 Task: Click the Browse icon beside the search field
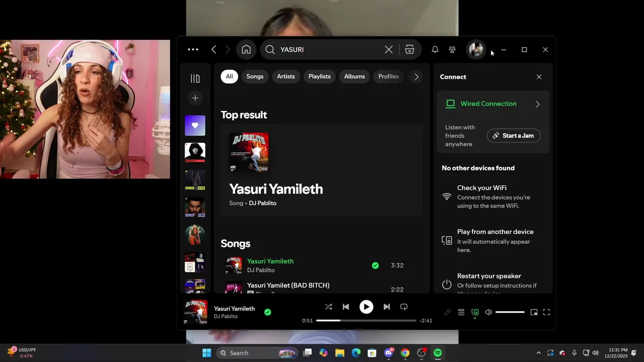pyautogui.click(x=410, y=49)
